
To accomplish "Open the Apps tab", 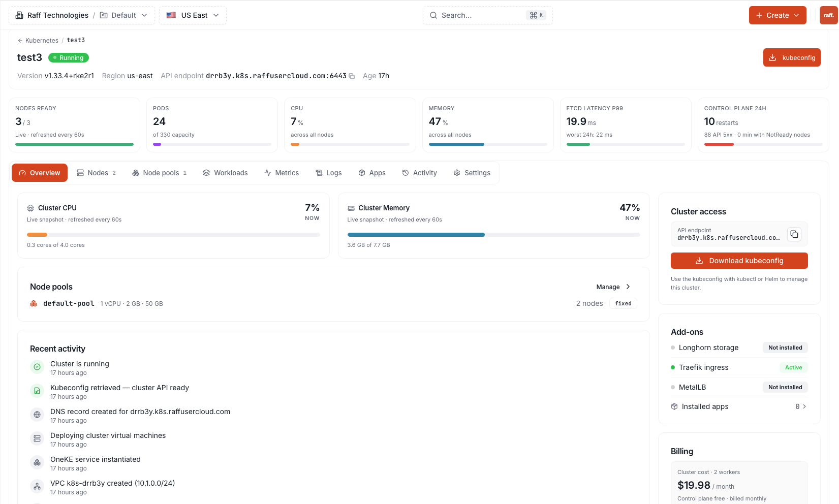I will pos(372,173).
